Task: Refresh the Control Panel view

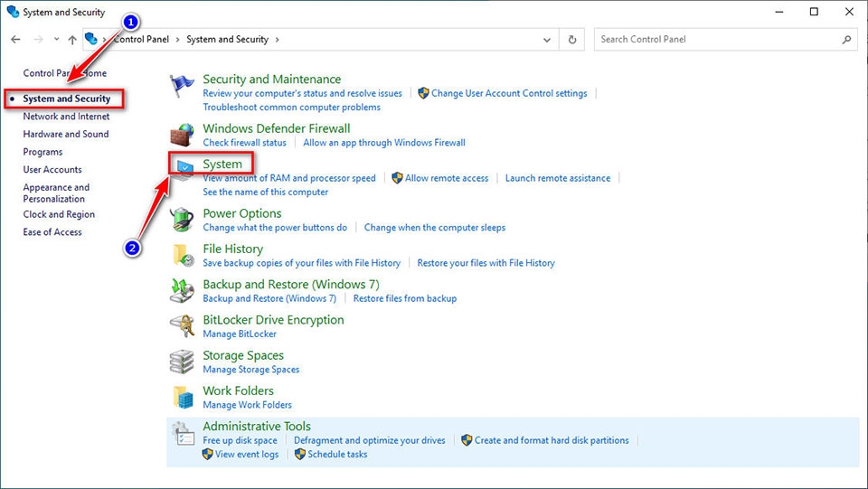Action: 572,39
